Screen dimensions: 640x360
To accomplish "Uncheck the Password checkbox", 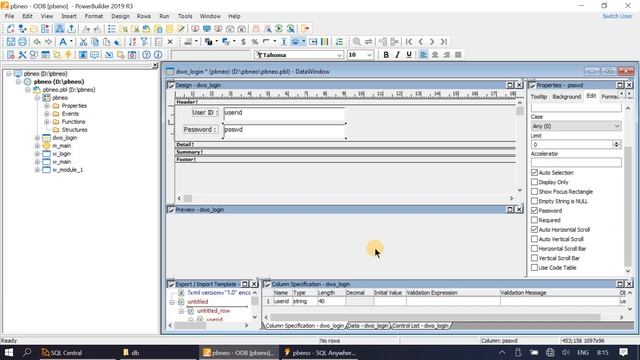I will [x=534, y=211].
